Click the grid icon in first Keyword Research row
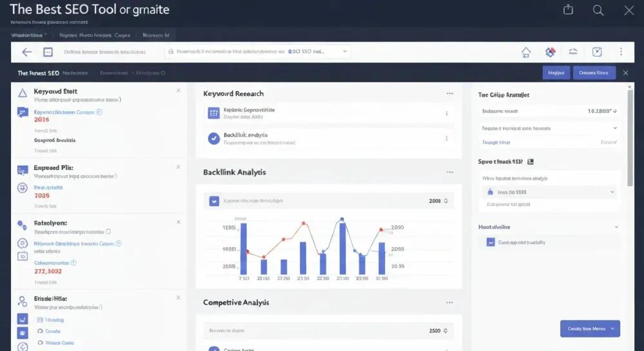The image size is (644, 351). (x=214, y=113)
